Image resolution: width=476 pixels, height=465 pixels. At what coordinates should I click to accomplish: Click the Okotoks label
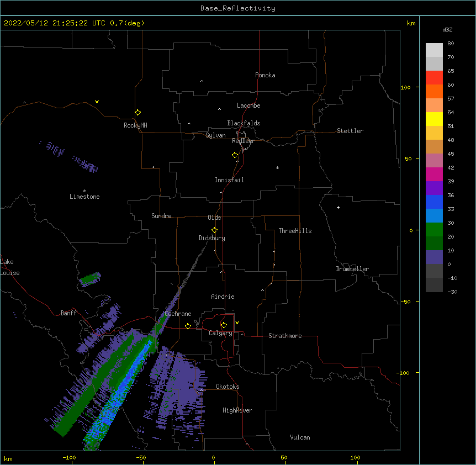(228, 387)
